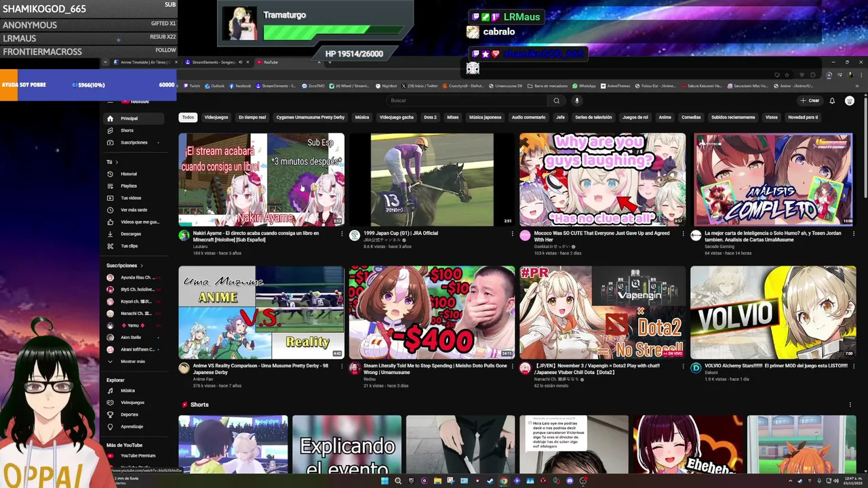Select the En tiempo real chip
The image size is (868, 488).
[252, 117]
